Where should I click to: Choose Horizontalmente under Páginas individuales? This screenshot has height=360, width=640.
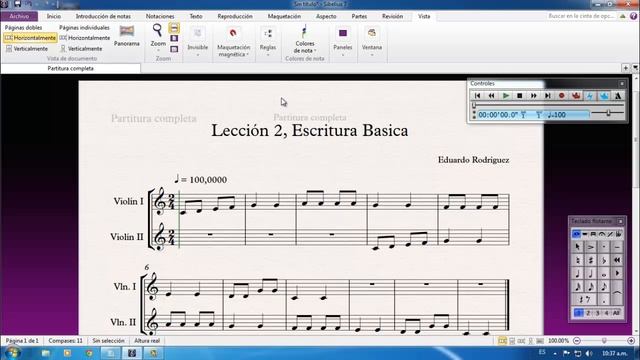[85, 38]
